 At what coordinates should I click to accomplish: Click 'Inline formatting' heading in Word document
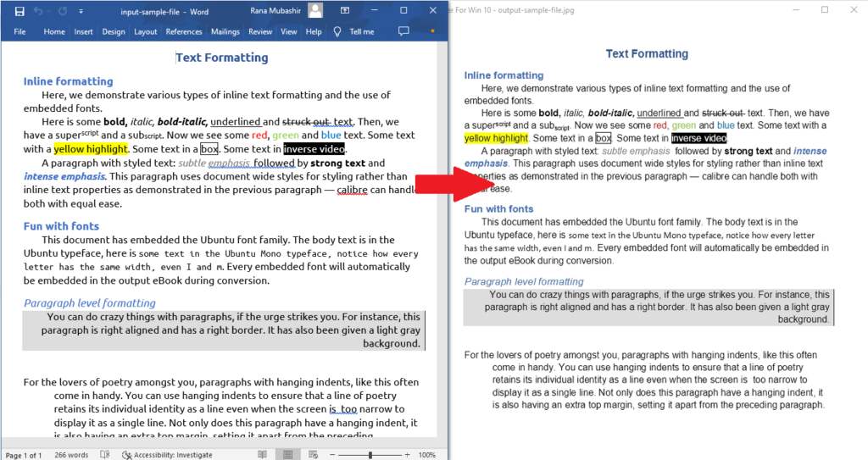tap(68, 81)
